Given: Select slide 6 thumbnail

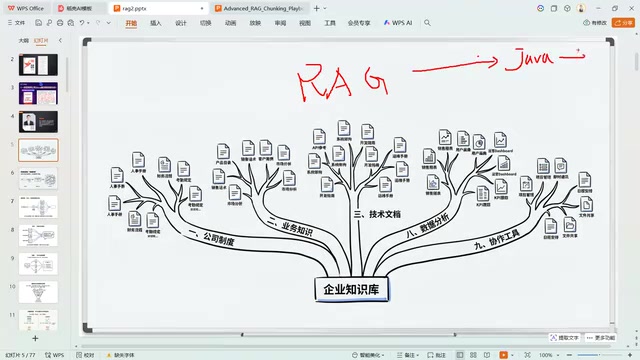Looking at the screenshot, I should [38, 178].
